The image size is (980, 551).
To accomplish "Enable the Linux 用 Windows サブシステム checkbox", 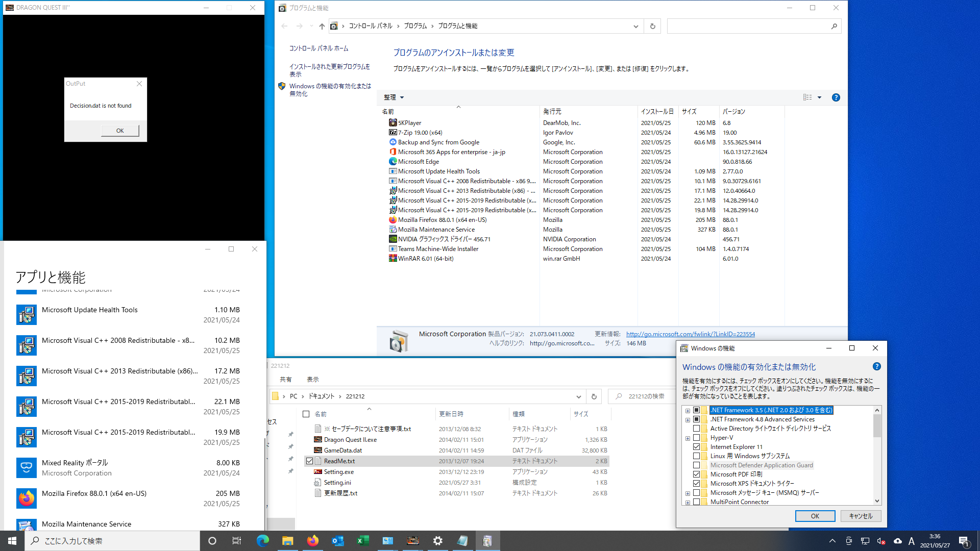I will pyautogui.click(x=696, y=456).
